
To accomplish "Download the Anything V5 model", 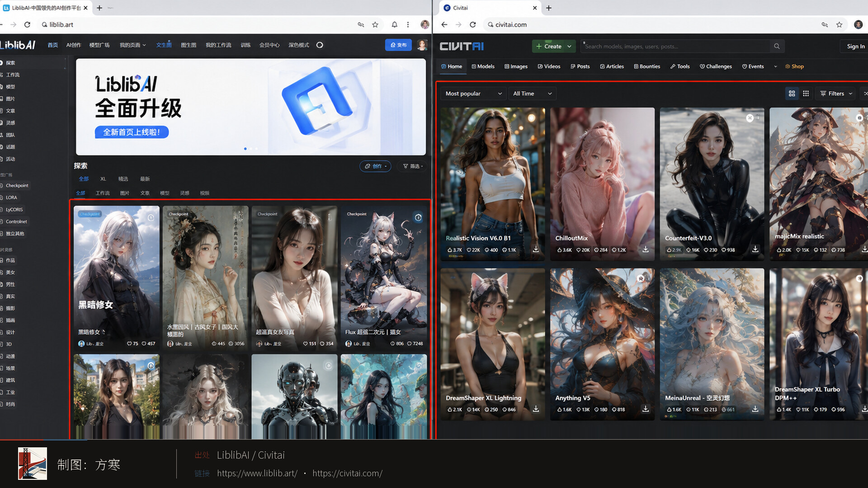I will click(x=646, y=409).
